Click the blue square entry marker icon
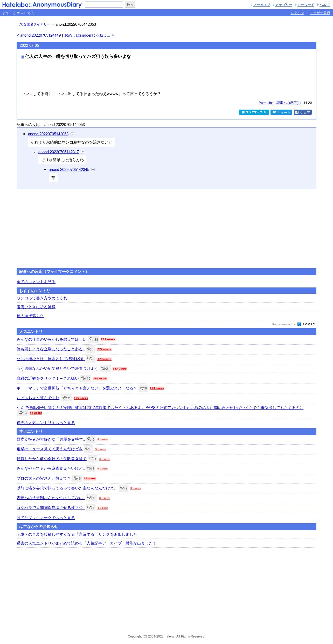 pyautogui.click(x=23, y=57)
